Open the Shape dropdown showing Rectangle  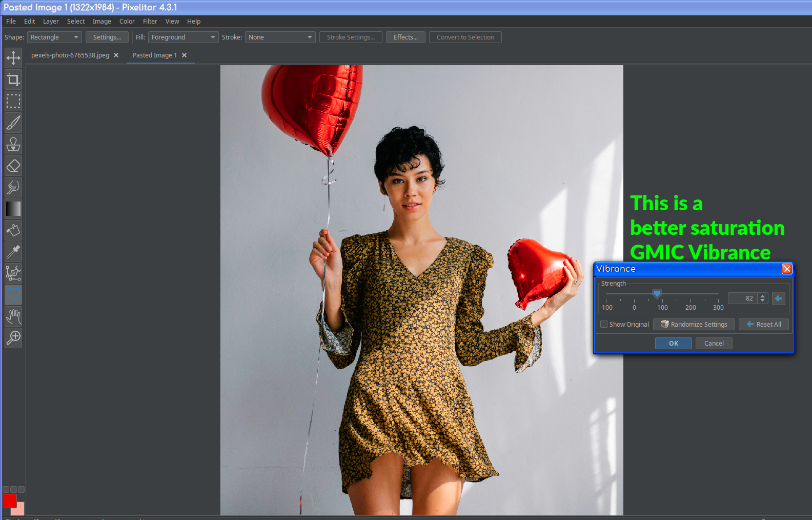click(x=54, y=37)
